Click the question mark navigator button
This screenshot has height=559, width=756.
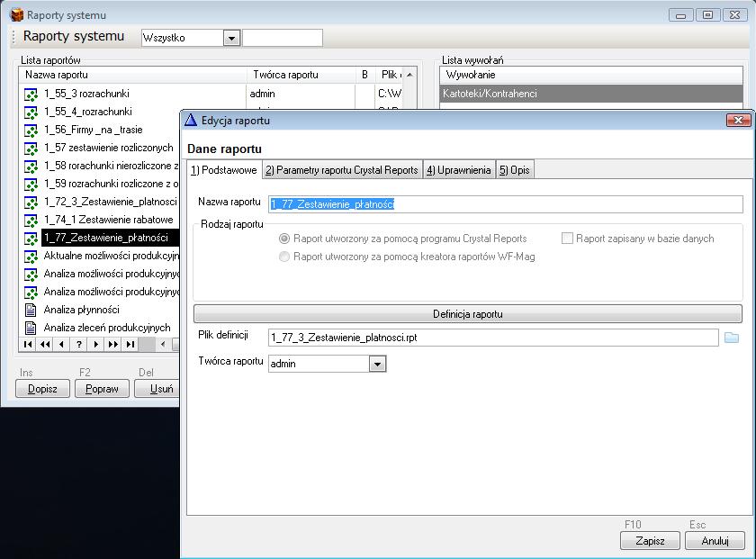pyautogui.click(x=79, y=345)
